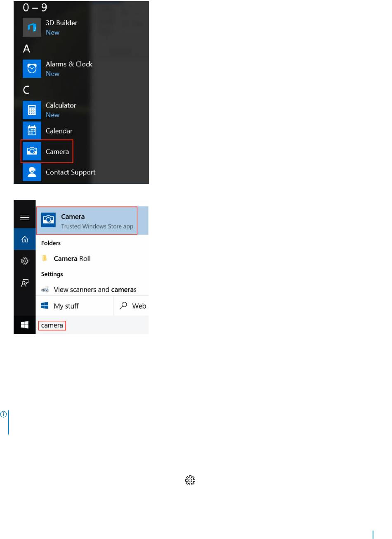Viewport: 392px width, 539px height.
Task: Click the Camera icon in app list
Action: pos(32,151)
